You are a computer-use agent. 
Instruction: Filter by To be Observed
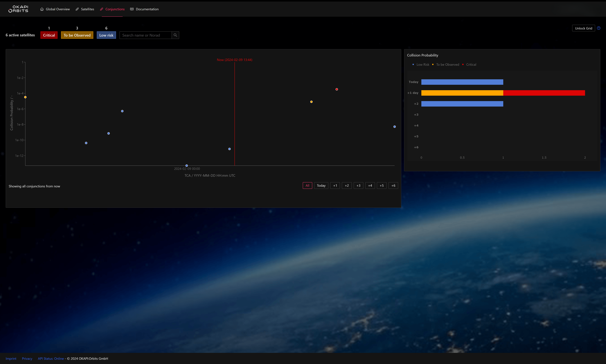(77, 35)
